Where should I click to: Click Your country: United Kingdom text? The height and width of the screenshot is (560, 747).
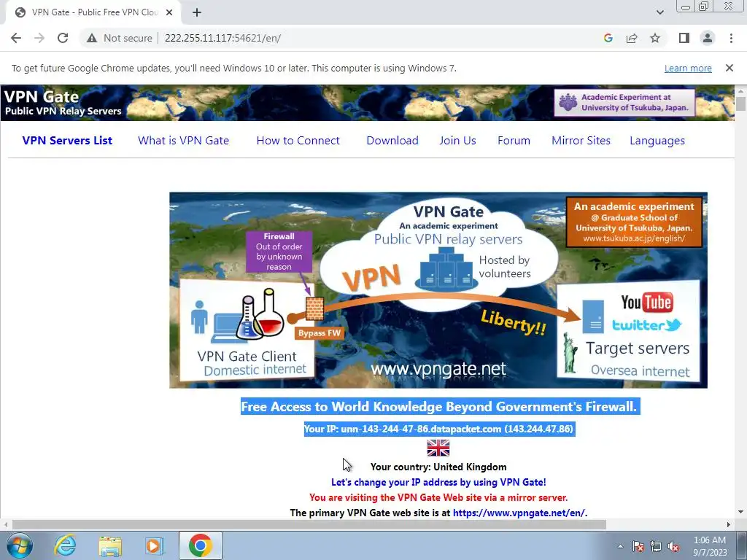[x=438, y=467]
